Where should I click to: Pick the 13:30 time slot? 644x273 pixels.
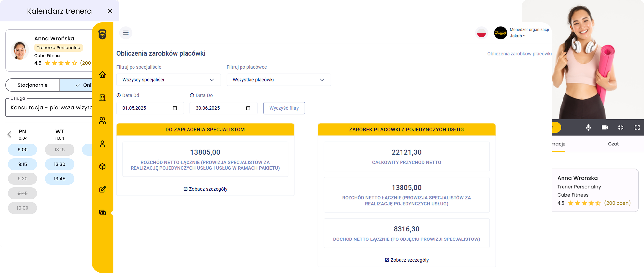[x=60, y=164]
